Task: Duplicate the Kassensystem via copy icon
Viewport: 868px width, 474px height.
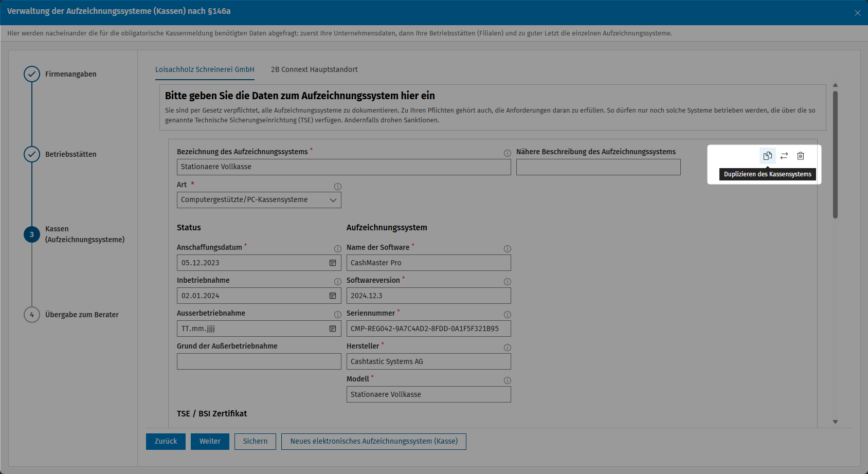Action: pos(767,156)
